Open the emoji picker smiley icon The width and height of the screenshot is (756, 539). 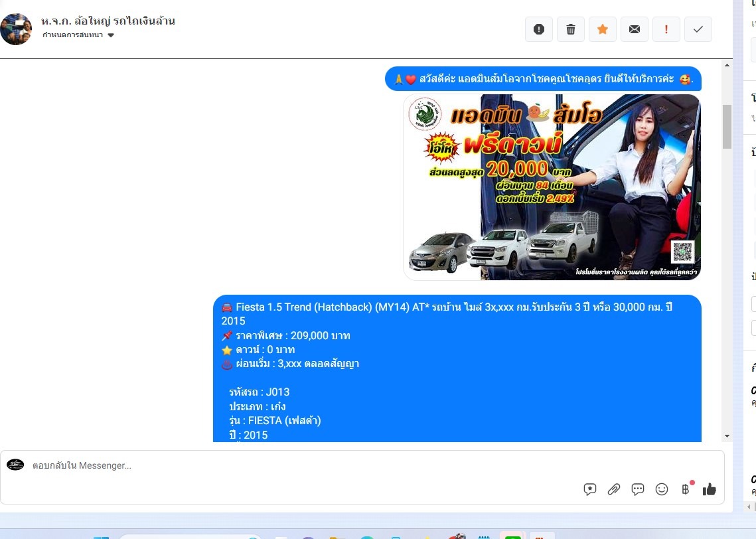coord(662,489)
